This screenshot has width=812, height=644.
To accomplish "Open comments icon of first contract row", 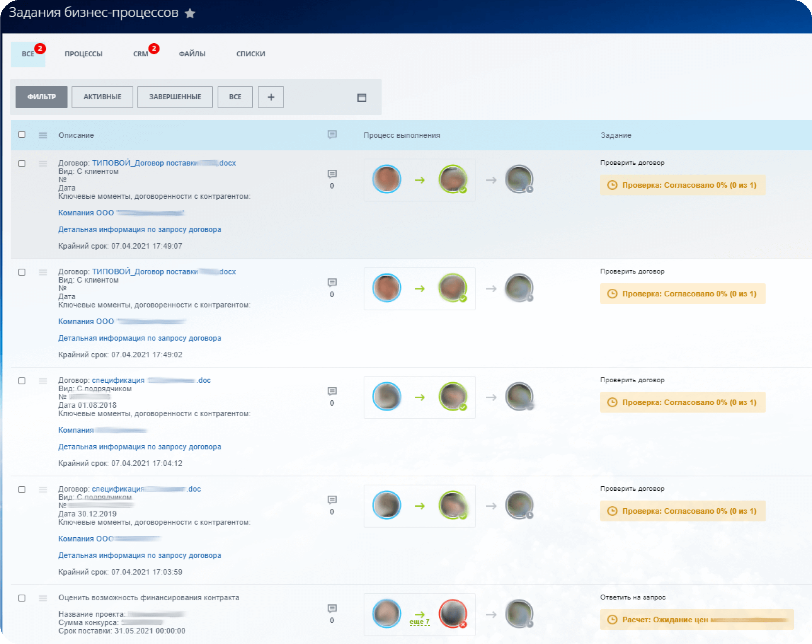I will (x=332, y=174).
